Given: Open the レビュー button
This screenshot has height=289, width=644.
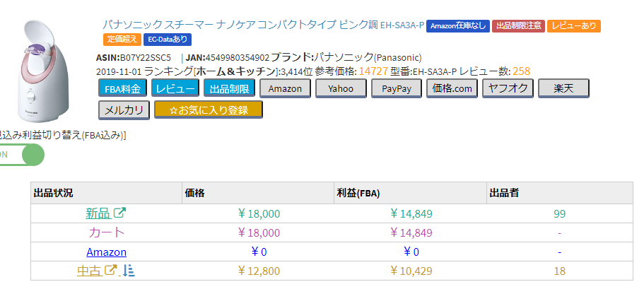Looking at the screenshot, I should coord(175,88).
